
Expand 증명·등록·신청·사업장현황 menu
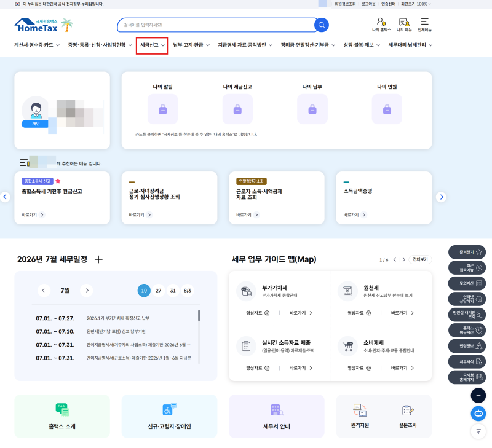click(100, 45)
